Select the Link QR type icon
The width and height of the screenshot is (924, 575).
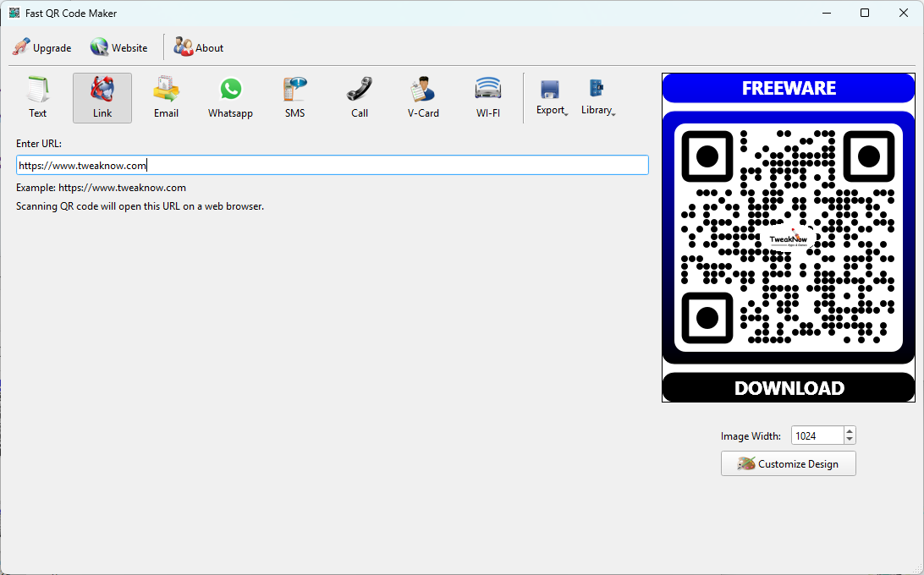click(x=102, y=98)
